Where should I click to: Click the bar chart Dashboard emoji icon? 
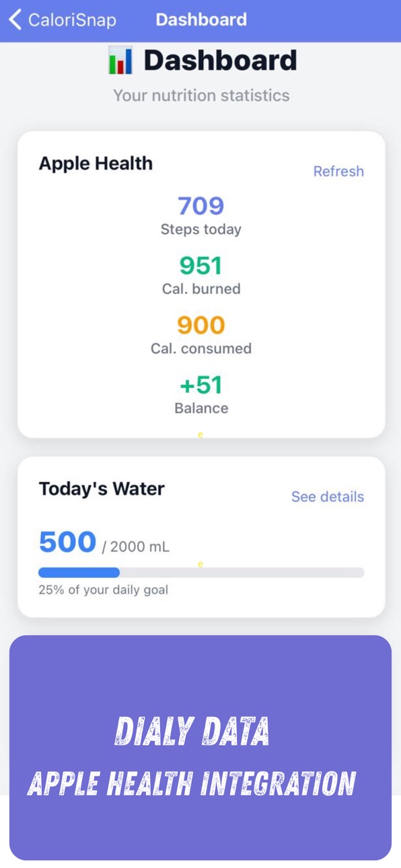[x=120, y=61]
